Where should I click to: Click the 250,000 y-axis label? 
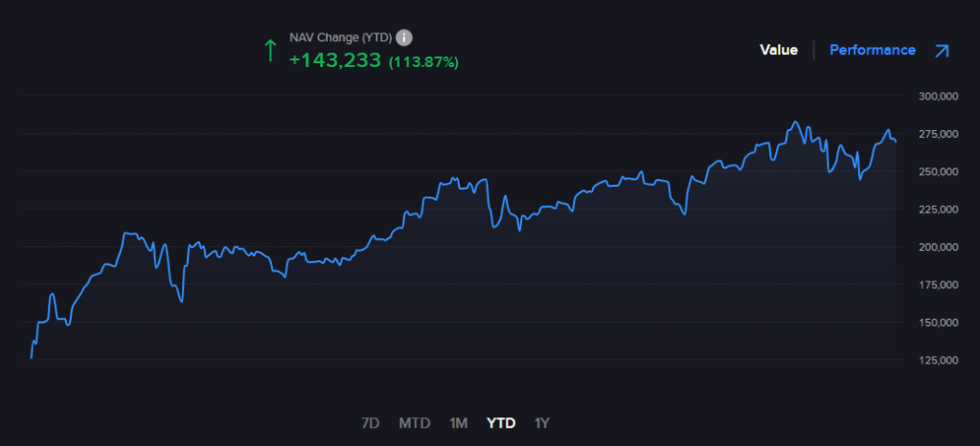coord(938,171)
